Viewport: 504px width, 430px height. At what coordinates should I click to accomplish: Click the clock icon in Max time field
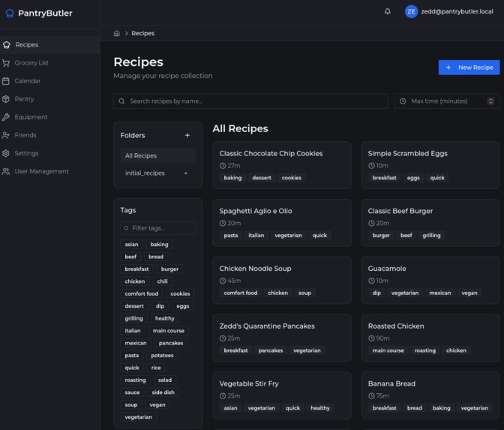(403, 101)
